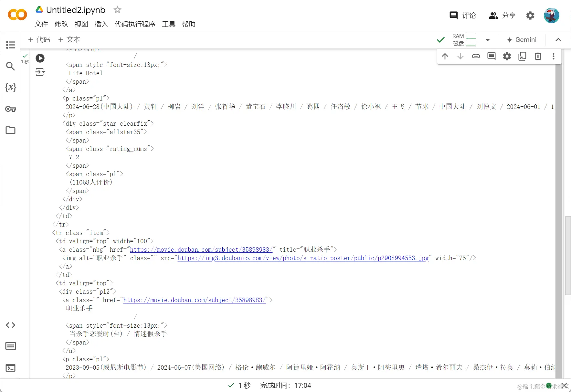Star the Untitled2.ipynb notebook
The height and width of the screenshot is (392, 571).
point(117,10)
